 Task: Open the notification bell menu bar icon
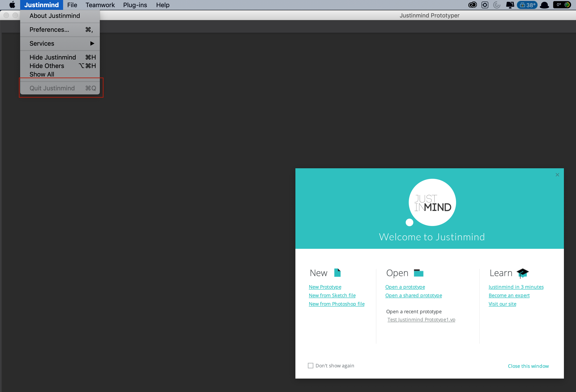click(510, 5)
